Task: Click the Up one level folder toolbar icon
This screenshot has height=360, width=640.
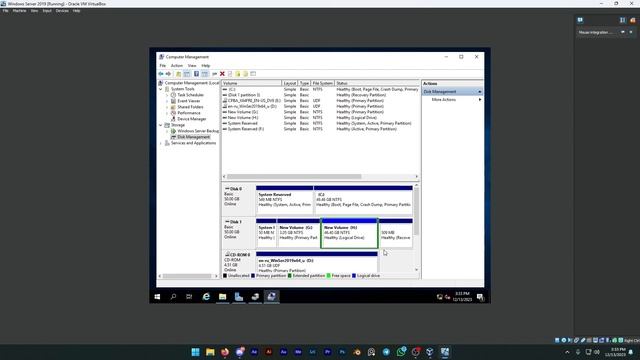Action: point(178,74)
